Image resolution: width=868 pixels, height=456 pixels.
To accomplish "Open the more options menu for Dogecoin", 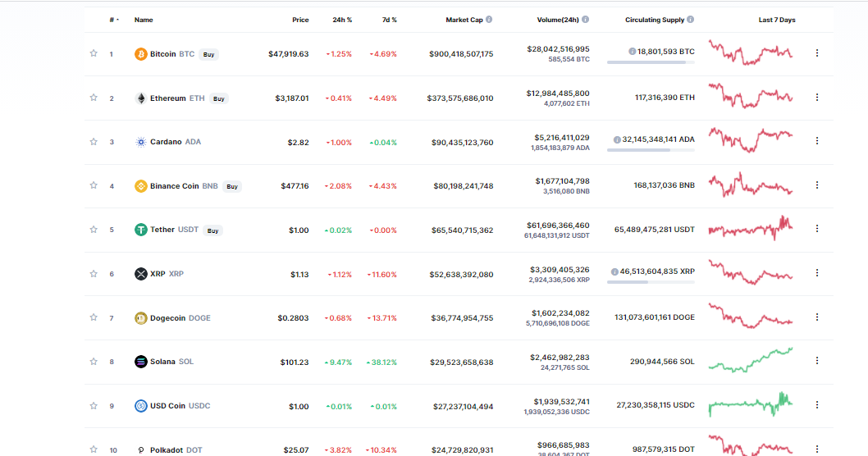I will tap(817, 317).
